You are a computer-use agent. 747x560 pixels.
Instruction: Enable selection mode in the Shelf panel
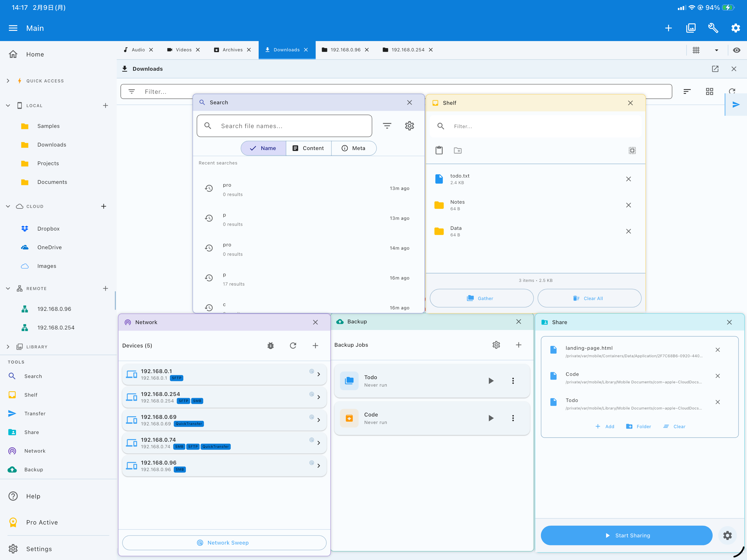click(x=632, y=151)
